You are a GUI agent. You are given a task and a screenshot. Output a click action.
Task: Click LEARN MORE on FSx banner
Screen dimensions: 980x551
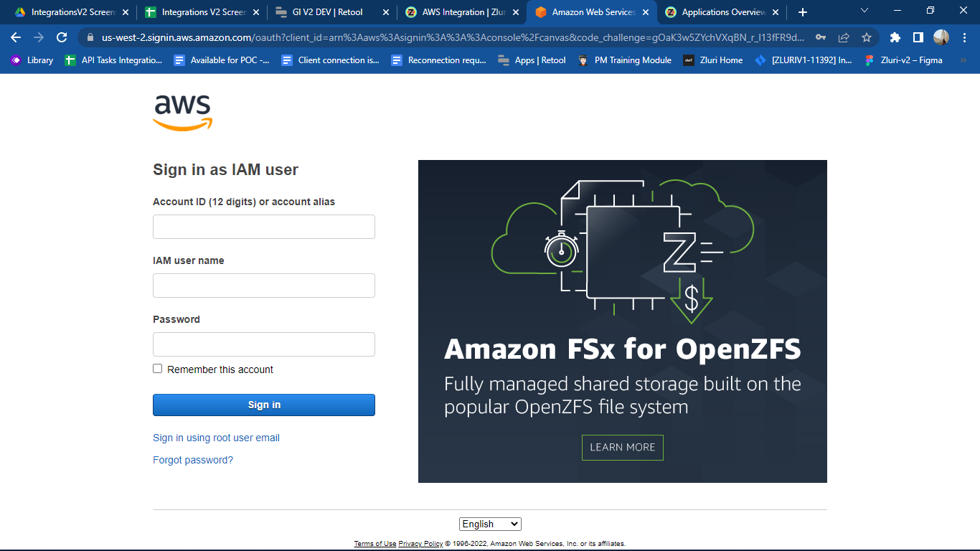[623, 447]
